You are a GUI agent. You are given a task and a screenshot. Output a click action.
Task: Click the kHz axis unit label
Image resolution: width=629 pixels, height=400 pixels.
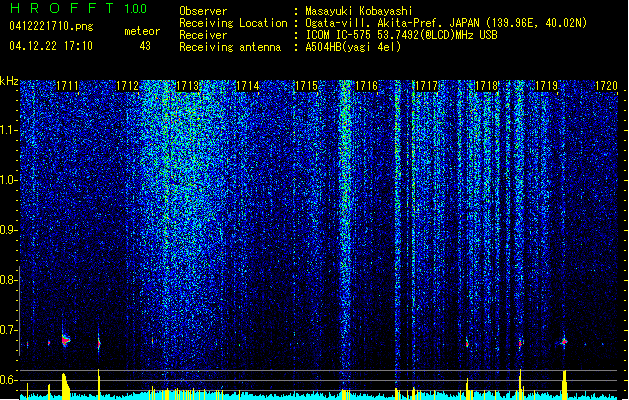(x=9, y=81)
